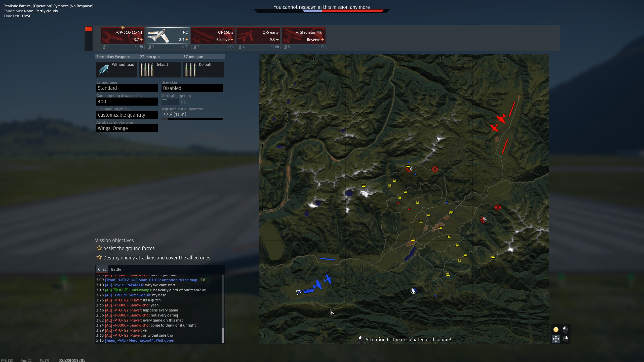This screenshot has width=644, height=362.
Task: Click the medal icon above P-51C slot
Action: [123, 27]
